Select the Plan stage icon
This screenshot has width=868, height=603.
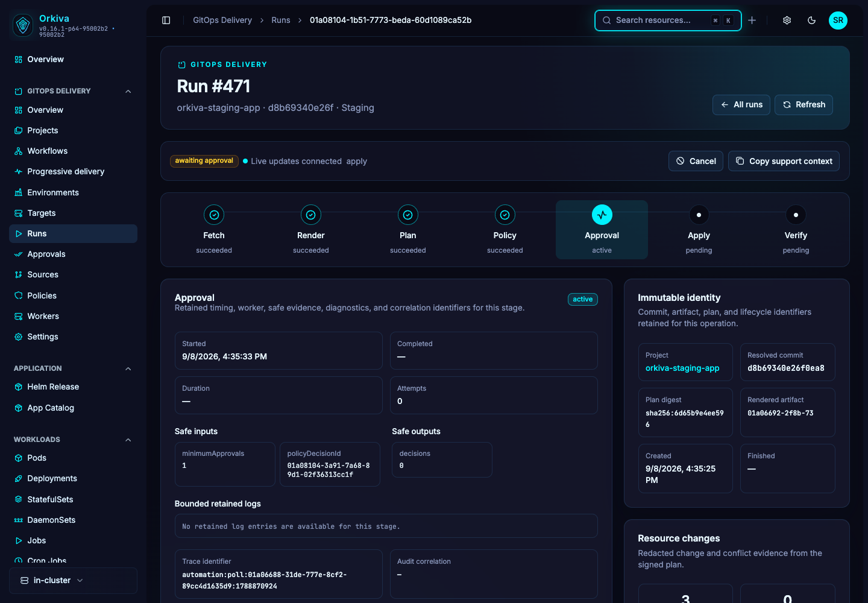tap(408, 215)
